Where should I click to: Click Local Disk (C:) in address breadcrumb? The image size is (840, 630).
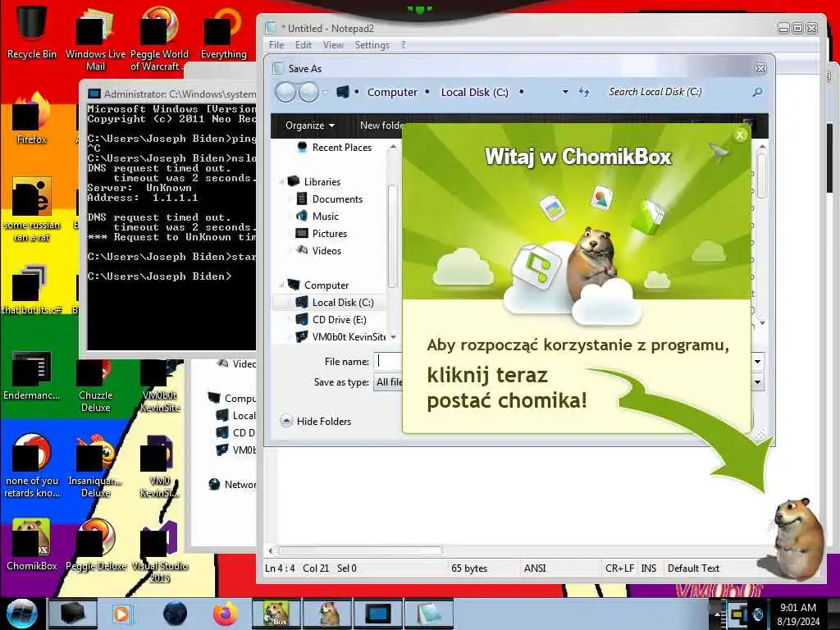tap(475, 92)
